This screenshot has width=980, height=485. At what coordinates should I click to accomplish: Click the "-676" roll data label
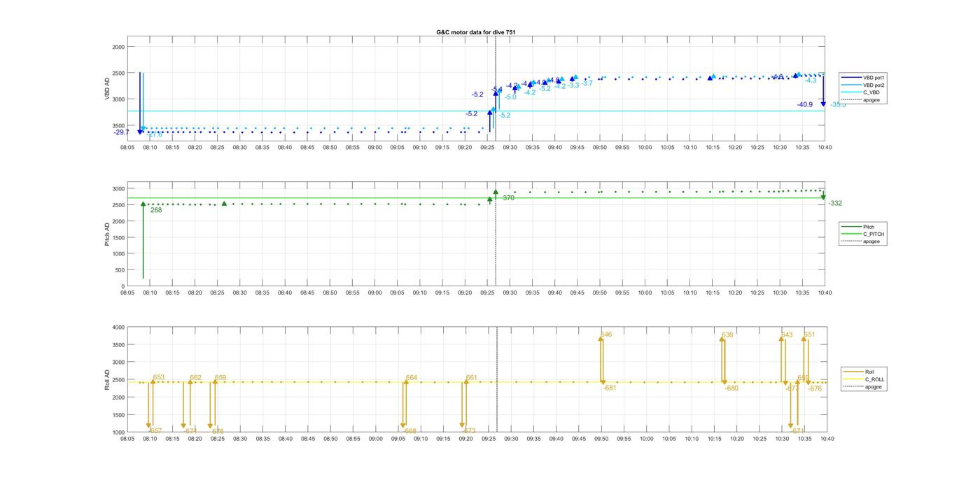[x=815, y=388]
